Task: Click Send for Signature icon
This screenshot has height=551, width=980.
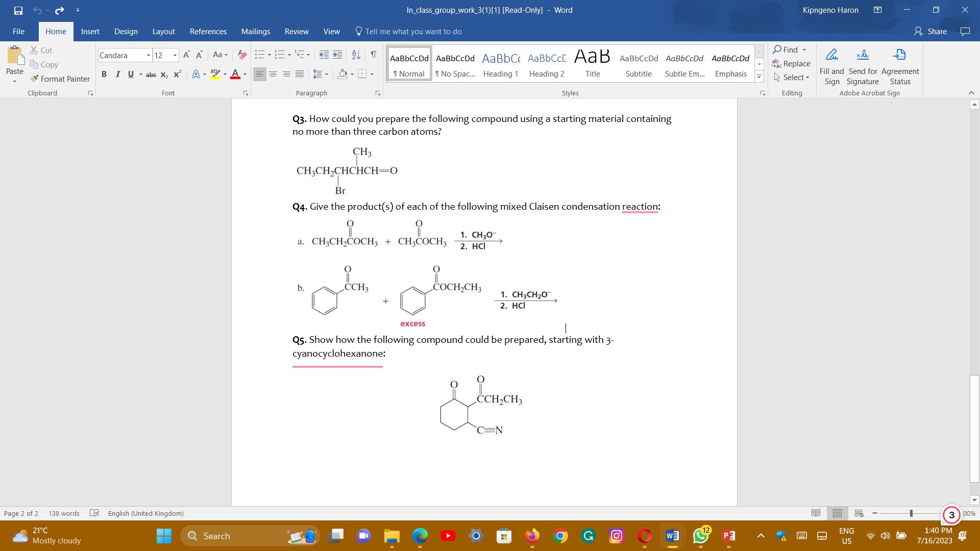Action: (863, 55)
